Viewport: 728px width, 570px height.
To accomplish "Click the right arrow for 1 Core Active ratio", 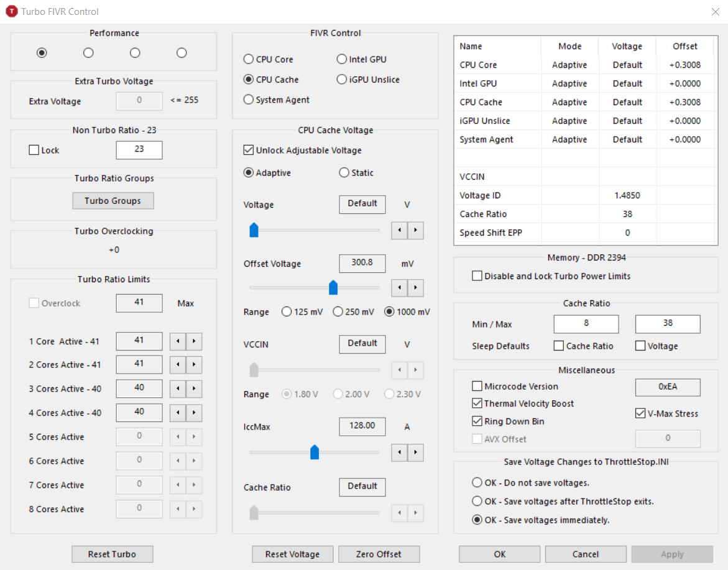I will click(194, 341).
